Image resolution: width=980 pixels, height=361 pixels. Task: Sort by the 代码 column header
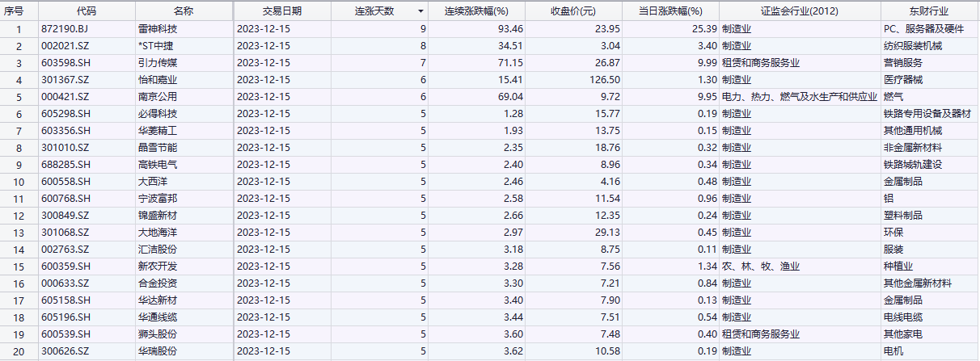coord(86,11)
